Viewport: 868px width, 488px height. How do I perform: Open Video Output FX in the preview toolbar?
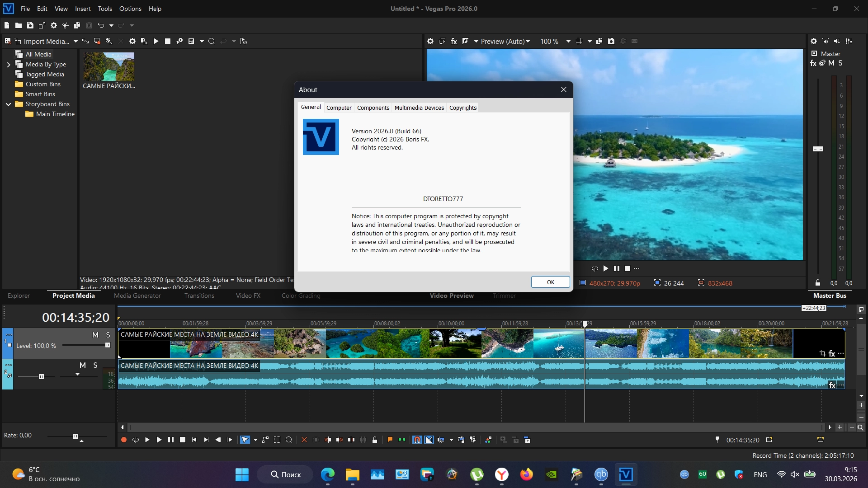tap(454, 41)
